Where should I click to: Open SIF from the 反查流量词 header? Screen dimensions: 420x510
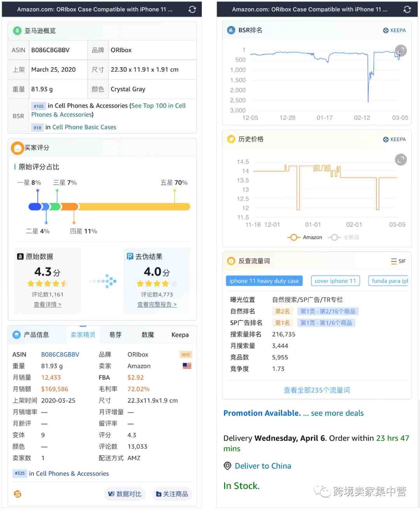pyautogui.click(x=398, y=261)
